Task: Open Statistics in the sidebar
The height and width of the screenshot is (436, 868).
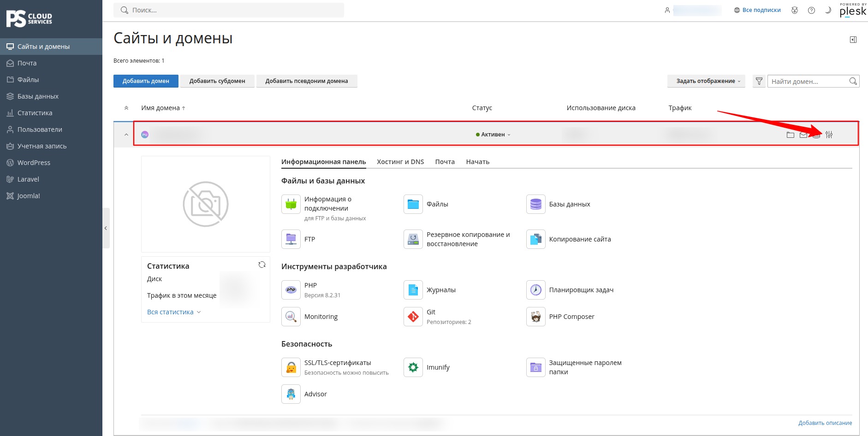Action: [x=51, y=113]
